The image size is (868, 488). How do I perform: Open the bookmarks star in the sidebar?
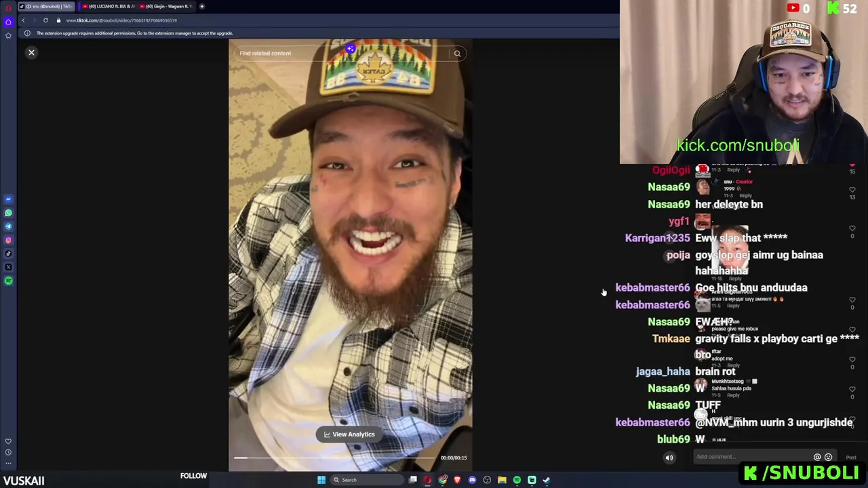point(8,35)
